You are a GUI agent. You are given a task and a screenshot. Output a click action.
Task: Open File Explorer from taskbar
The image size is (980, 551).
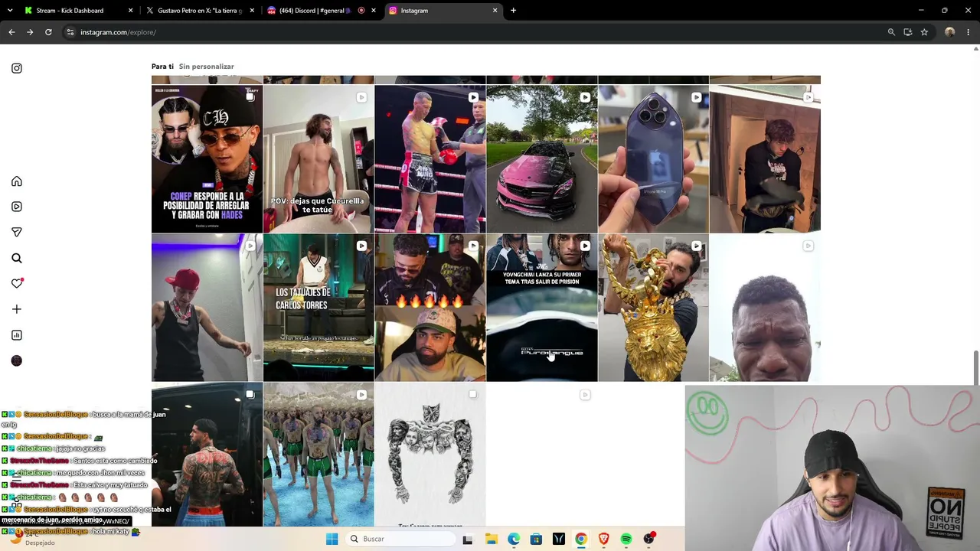[491, 539]
